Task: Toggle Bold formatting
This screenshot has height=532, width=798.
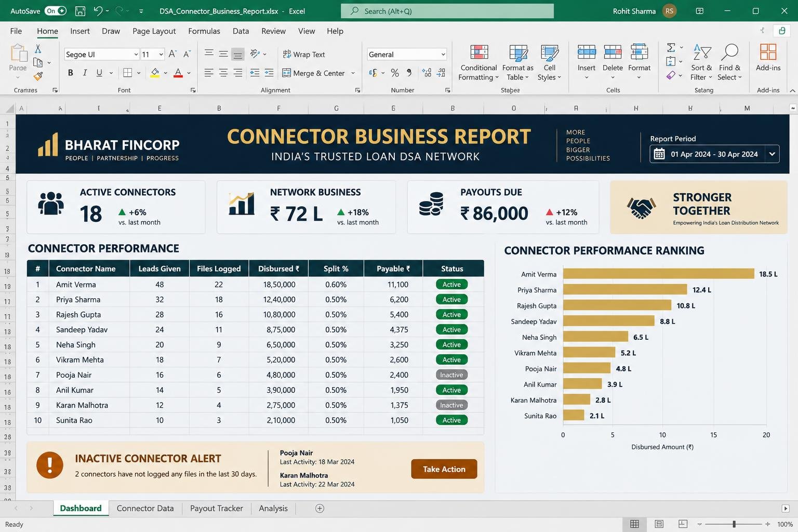Action: click(71, 73)
